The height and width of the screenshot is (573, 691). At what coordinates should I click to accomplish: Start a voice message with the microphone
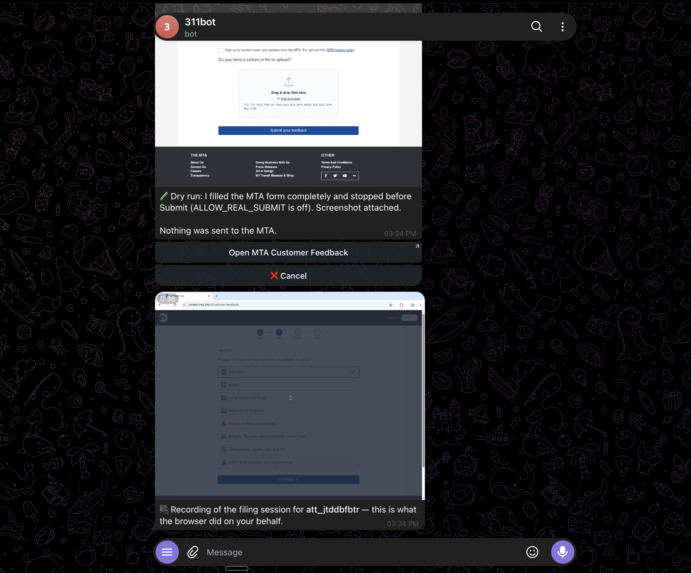[563, 552]
